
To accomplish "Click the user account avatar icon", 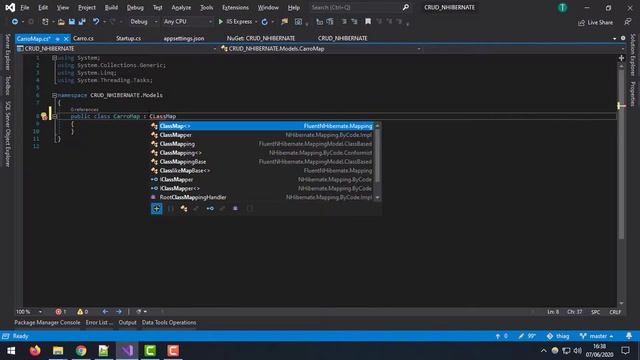I will [562, 7].
